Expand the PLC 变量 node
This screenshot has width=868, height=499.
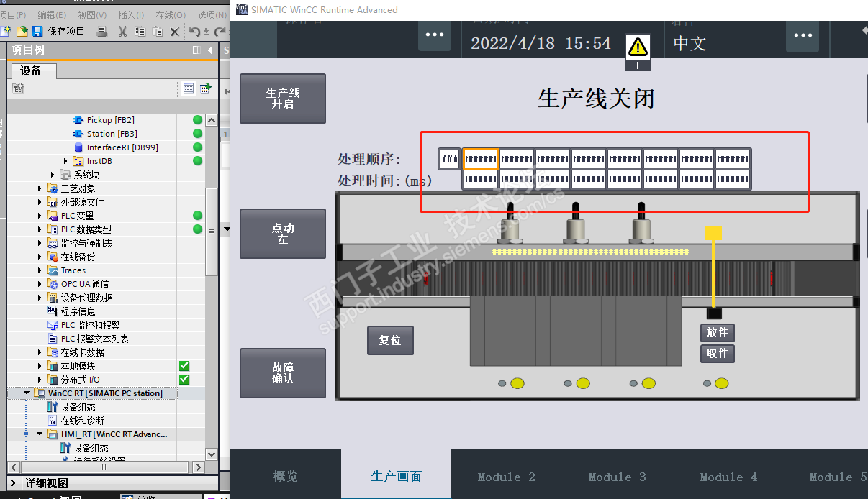40,216
